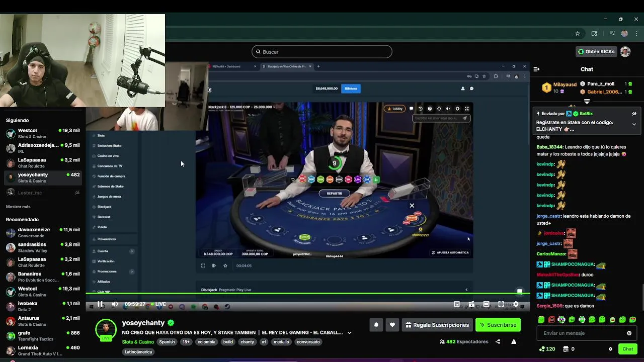Open Ruleta in Stake sidebar
Viewport: 644px width, 362px height.
(102, 227)
